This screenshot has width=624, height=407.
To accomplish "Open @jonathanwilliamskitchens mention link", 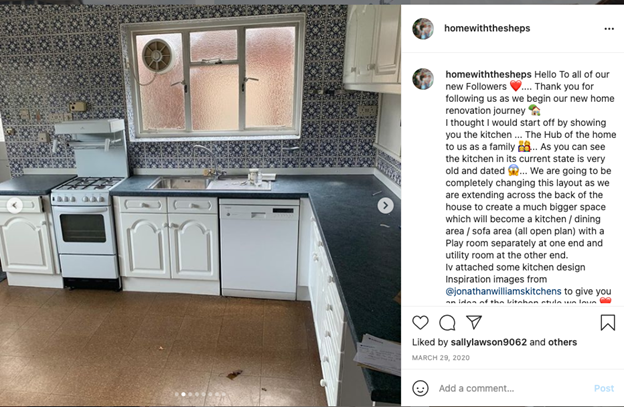I will 503,291.
